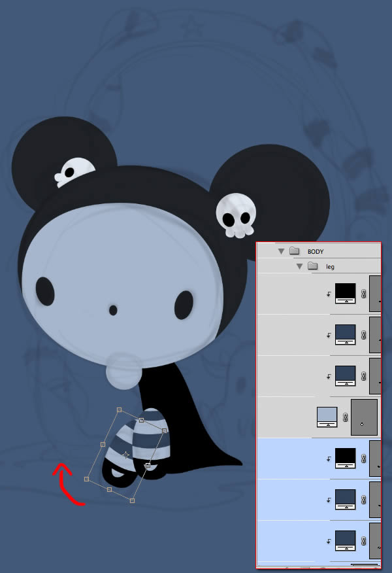The image size is (392, 573).
Task: Select mask of highlighted dark blue below highlighted black
Action: click(x=375, y=500)
